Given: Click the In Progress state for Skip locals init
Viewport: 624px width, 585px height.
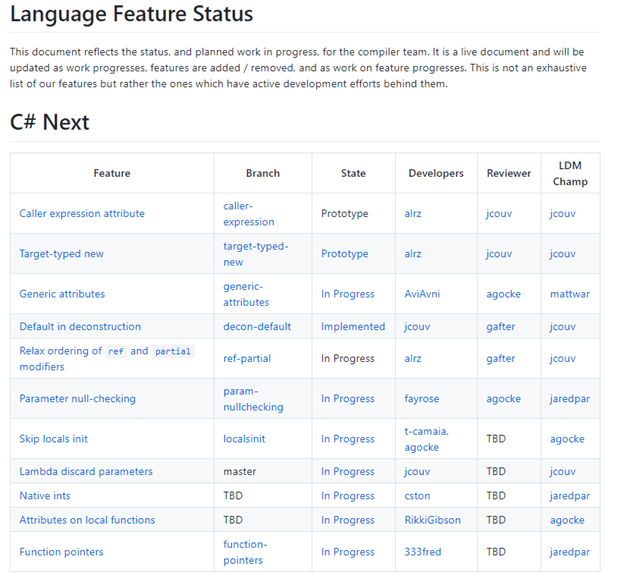Looking at the screenshot, I should point(348,439).
